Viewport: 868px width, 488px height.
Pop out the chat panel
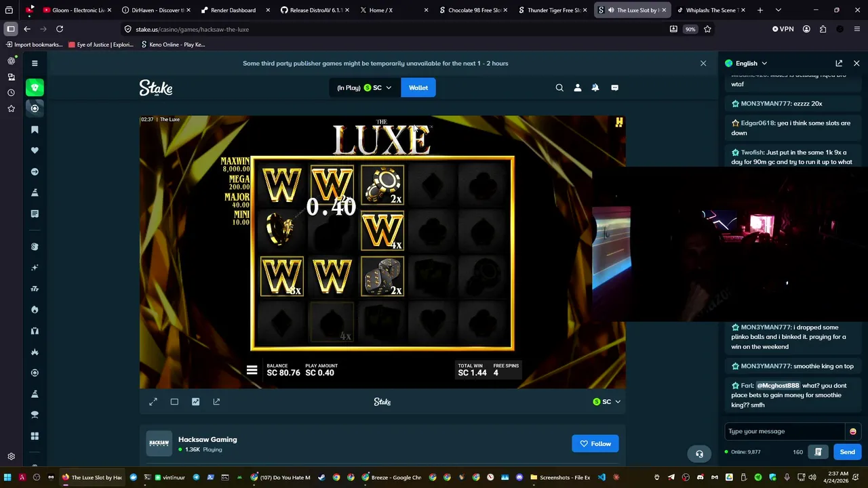(839, 63)
